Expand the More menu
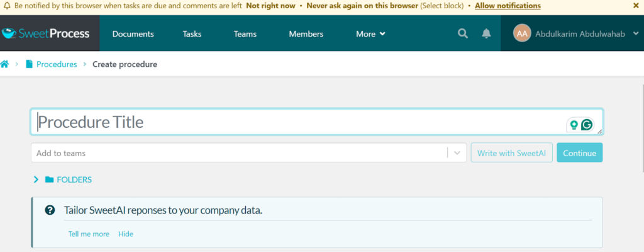 tap(370, 34)
